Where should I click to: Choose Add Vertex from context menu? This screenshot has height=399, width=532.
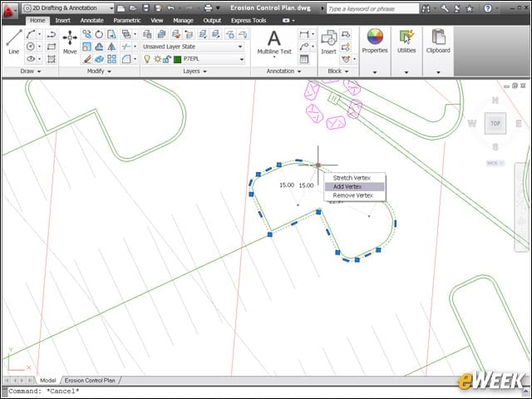coord(355,186)
